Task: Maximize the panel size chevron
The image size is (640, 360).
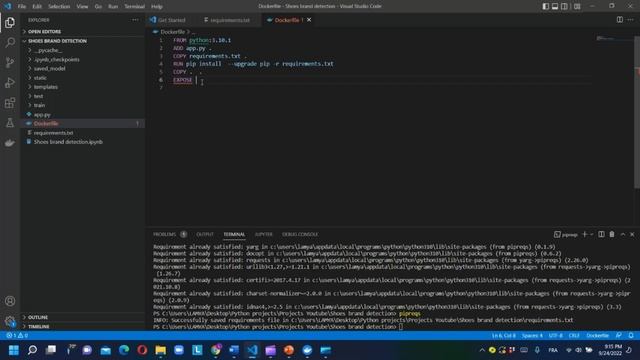Action: pyautogui.click(x=623, y=234)
